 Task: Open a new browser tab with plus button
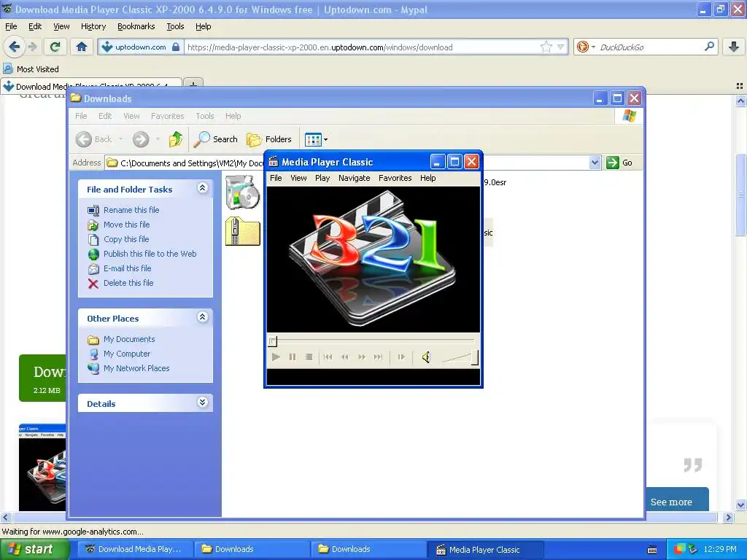[193, 85]
